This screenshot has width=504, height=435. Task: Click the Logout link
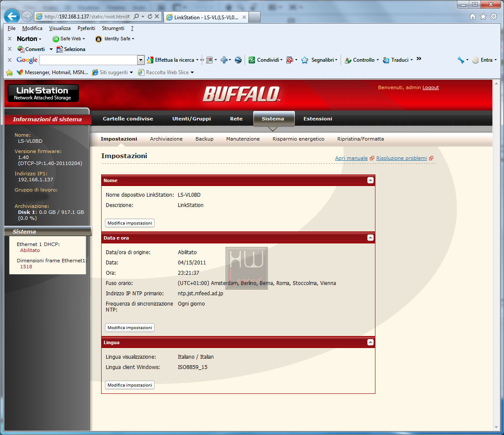tap(430, 87)
